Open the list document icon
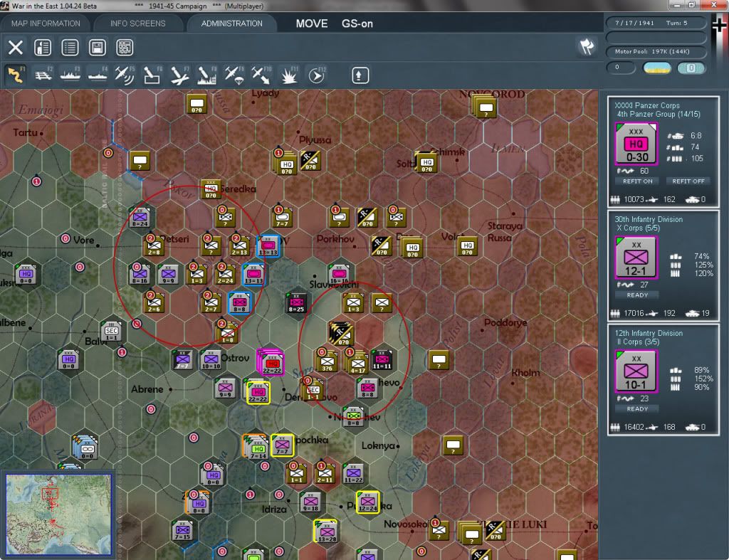Viewport: 729px width, 560px height. (70, 48)
